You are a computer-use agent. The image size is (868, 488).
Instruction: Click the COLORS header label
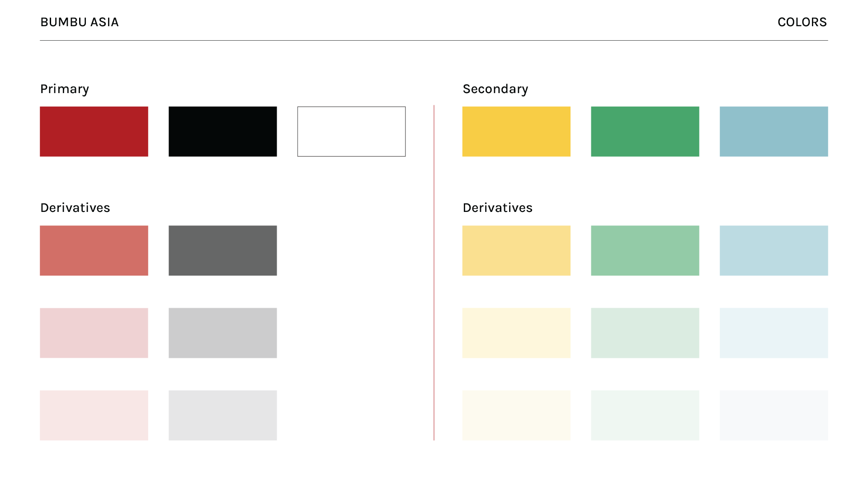(x=802, y=22)
